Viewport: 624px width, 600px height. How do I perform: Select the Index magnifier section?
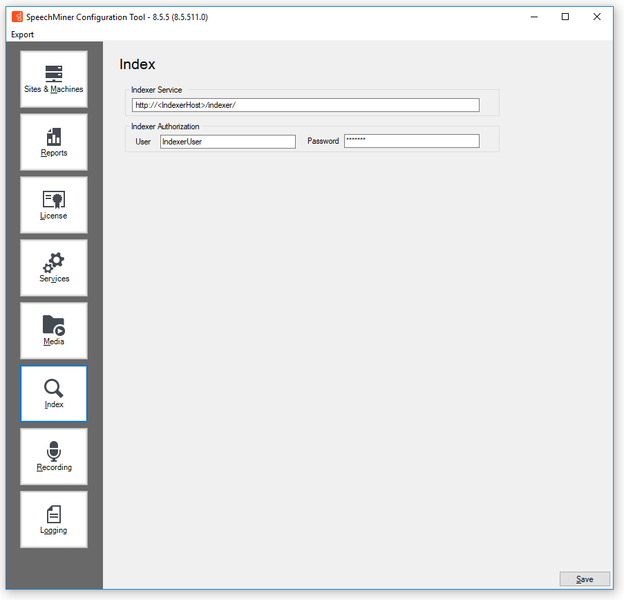coord(54,394)
